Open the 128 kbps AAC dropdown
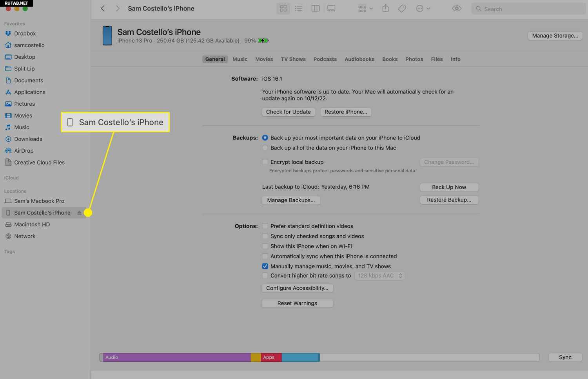The height and width of the screenshot is (379, 588). coord(379,276)
